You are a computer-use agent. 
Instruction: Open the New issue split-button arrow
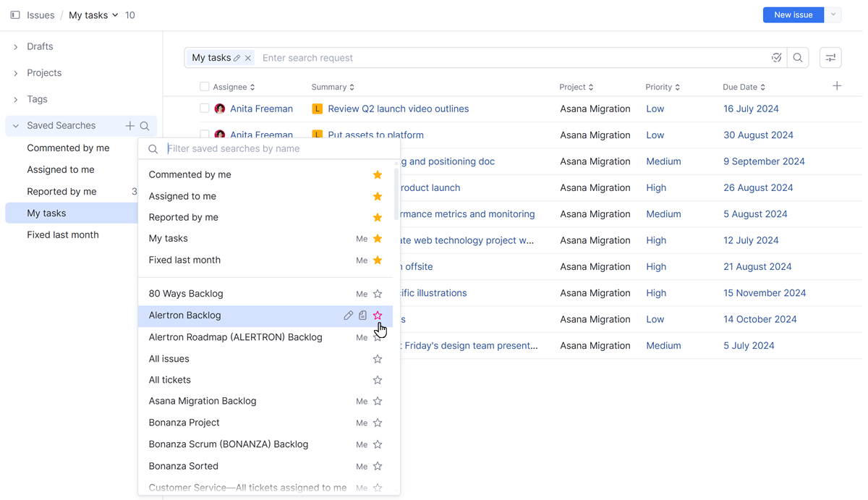point(833,14)
